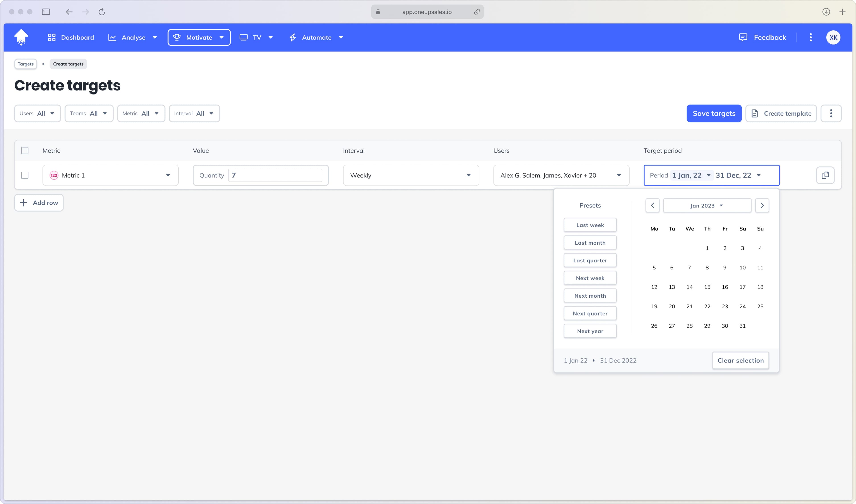856x504 pixels.
Task: Pick day 10 in the calendar
Action: 743,268
